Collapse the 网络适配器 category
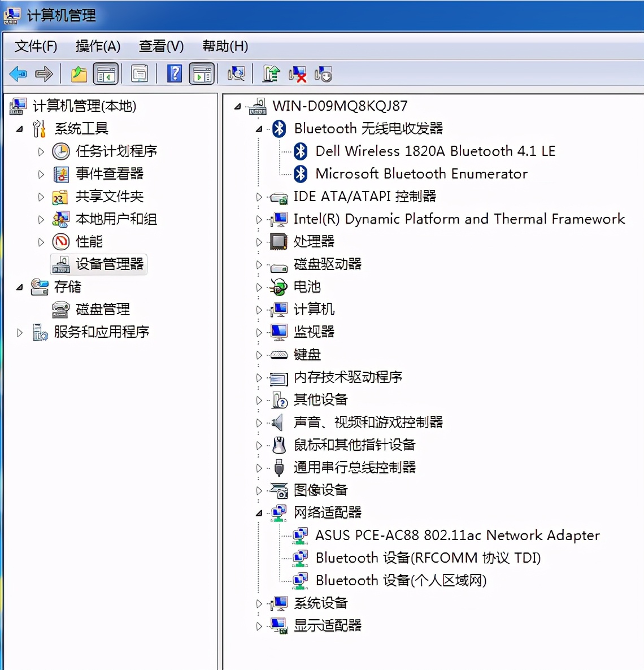The height and width of the screenshot is (670, 644). click(x=258, y=513)
